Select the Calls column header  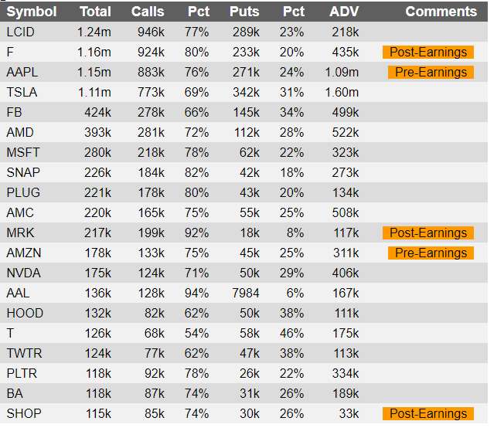coord(148,12)
